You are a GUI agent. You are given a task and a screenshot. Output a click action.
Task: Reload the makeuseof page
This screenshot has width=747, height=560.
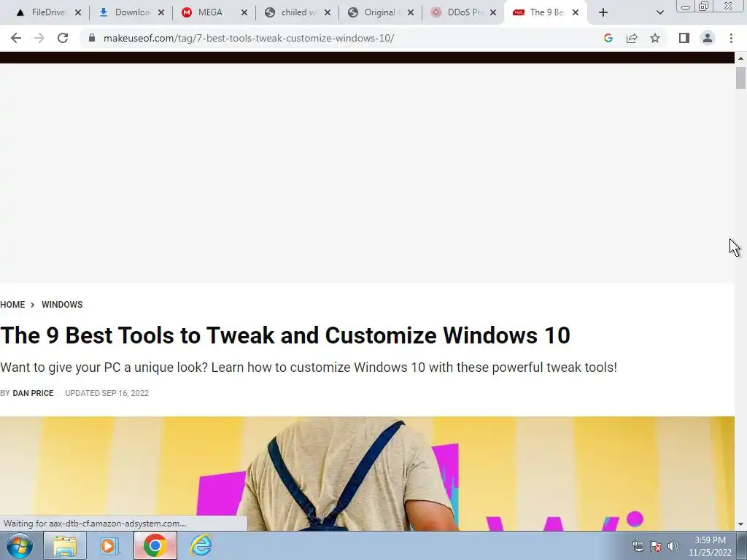[63, 38]
